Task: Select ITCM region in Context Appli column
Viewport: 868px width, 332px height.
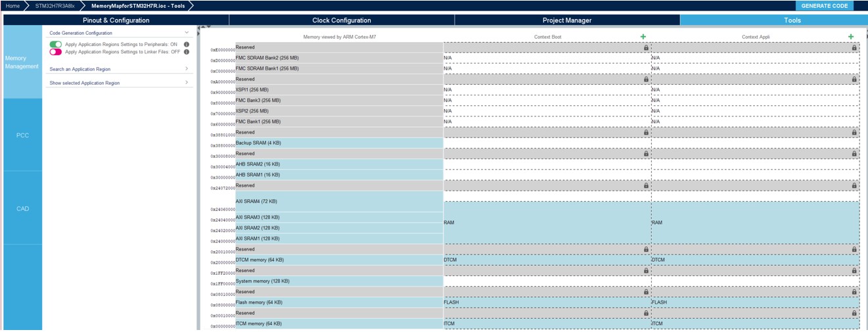Action: pyautogui.click(x=756, y=324)
